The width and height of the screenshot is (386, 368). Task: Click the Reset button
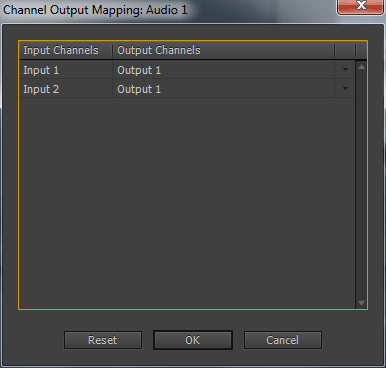coord(103,340)
